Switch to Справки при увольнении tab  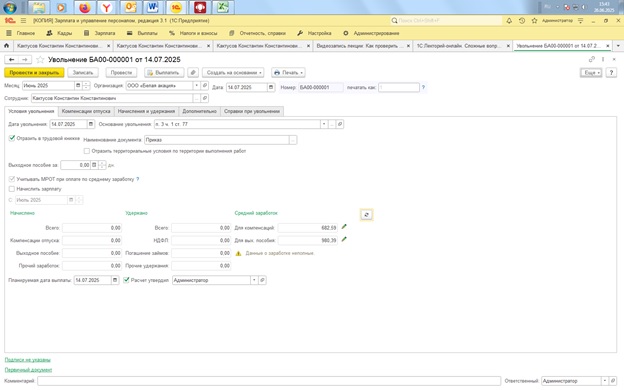coord(252,111)
